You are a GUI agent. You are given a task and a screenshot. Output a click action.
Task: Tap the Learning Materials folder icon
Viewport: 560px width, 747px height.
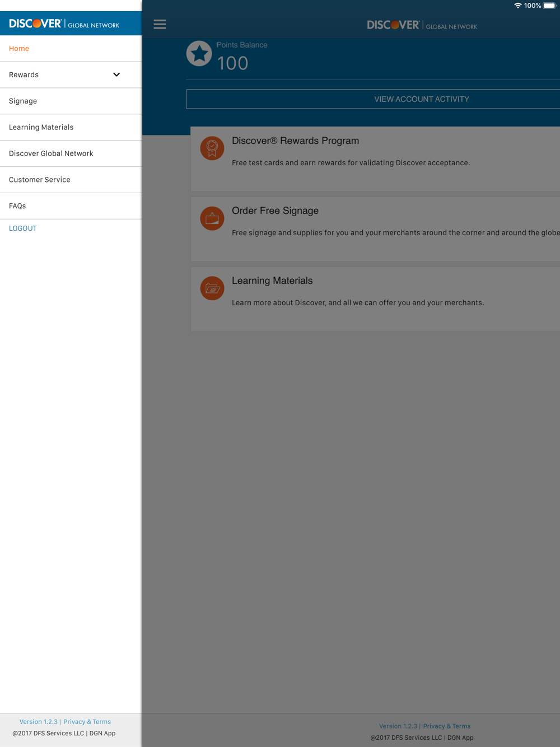pos(212,288)
